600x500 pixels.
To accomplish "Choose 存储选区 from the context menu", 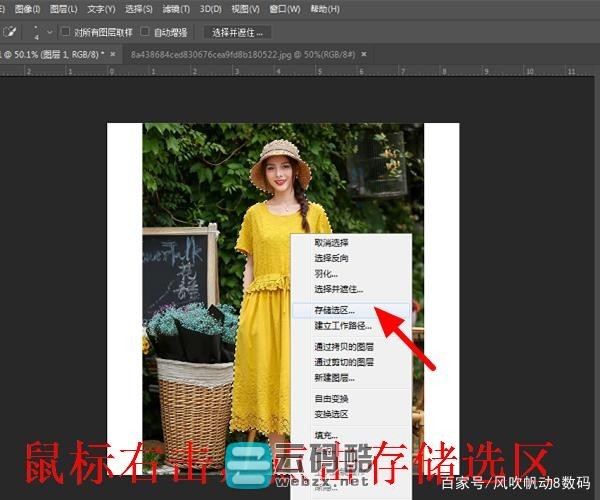I will [x=334, y=311].
